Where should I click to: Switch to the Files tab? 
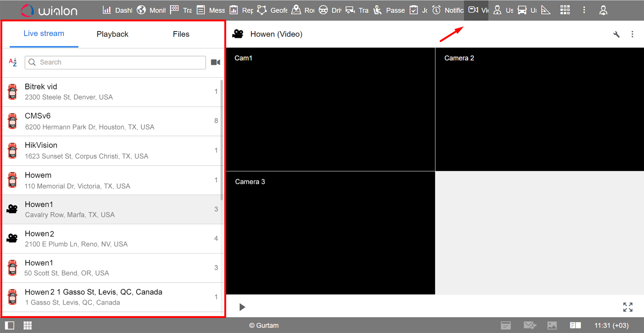point(181,34)
